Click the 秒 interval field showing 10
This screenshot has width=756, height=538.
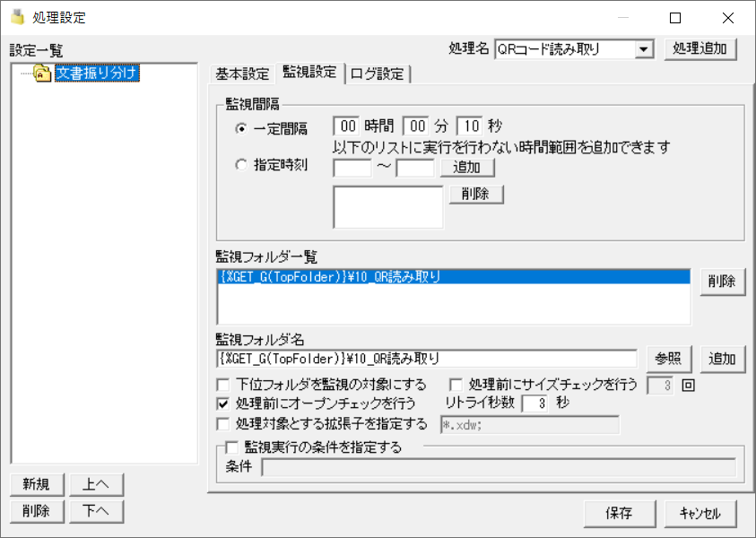click(470, 126)
